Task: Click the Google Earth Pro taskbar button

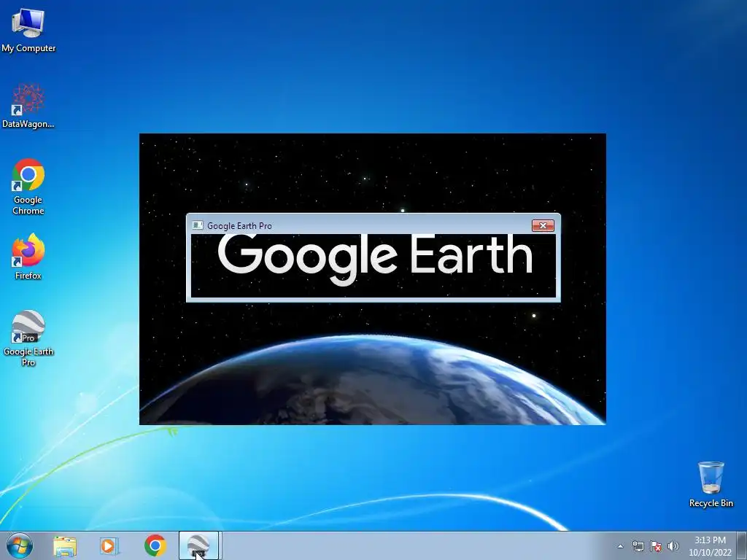Action: click(198, 545)
